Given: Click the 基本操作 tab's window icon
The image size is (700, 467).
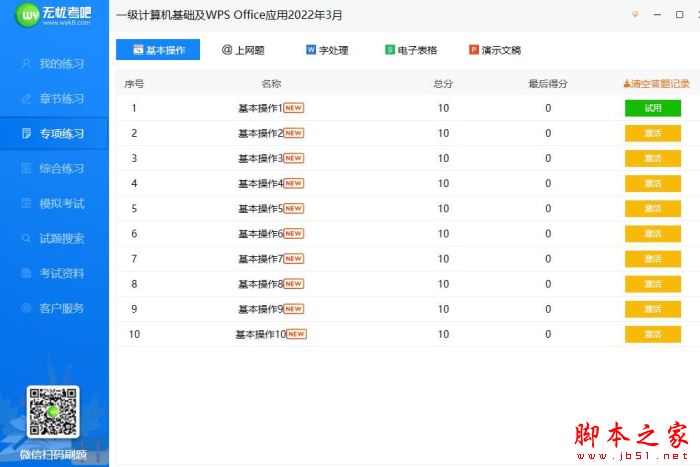Looking at the screenshot, I should [138, 50].
